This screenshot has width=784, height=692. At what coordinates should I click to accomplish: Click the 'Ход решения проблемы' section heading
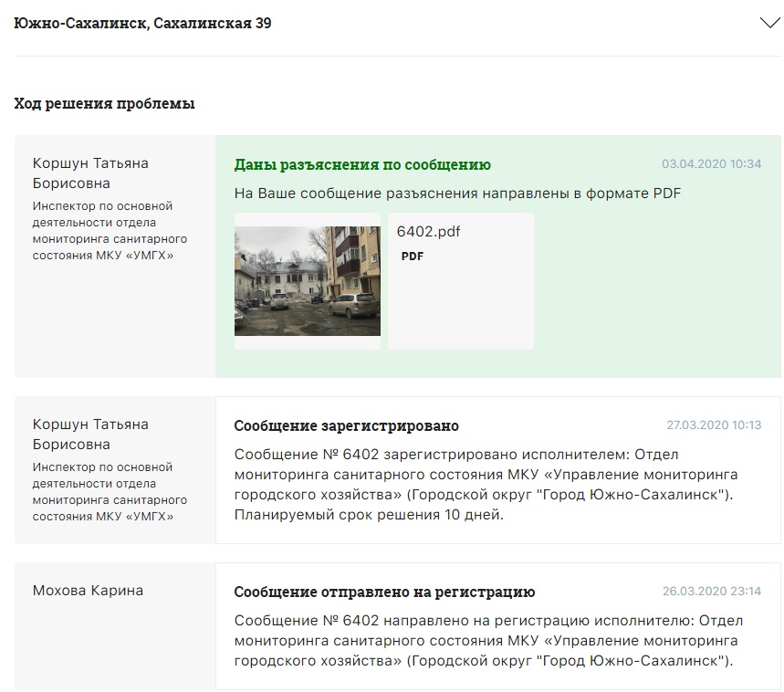coord(104,103)
